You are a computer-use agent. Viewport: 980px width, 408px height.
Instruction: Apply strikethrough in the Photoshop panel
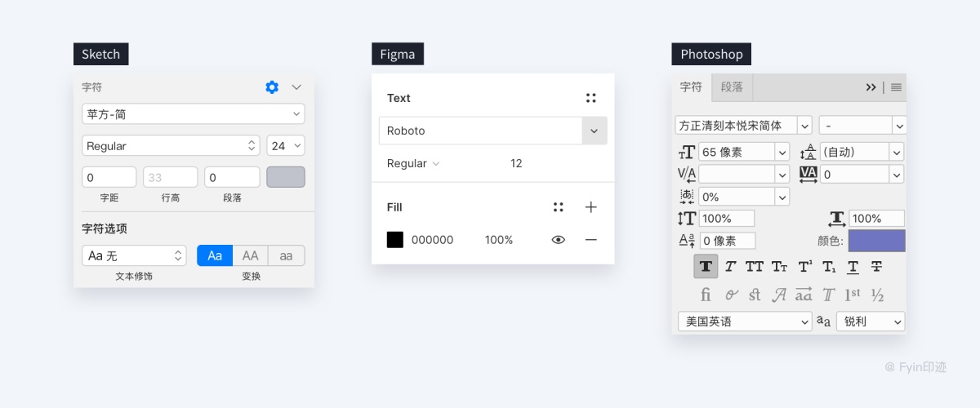pyautogui.click(x=876, y=266)
